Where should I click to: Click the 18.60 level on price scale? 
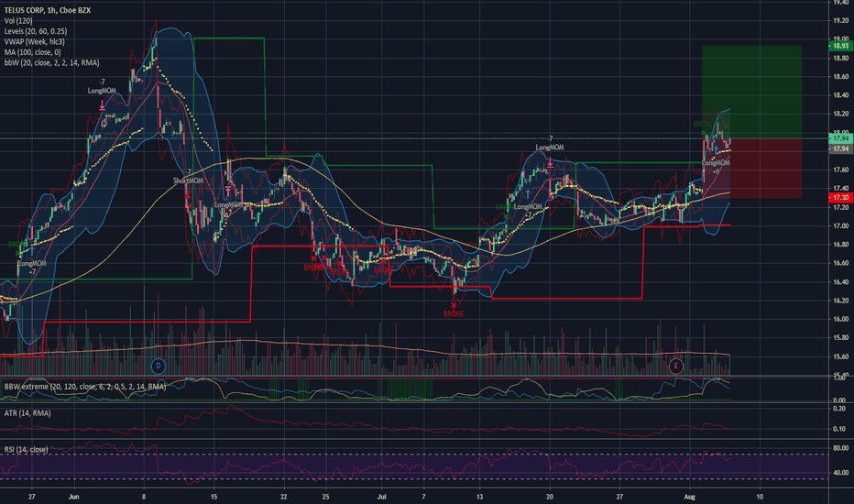pyautogui.click(x=840, y=77)
